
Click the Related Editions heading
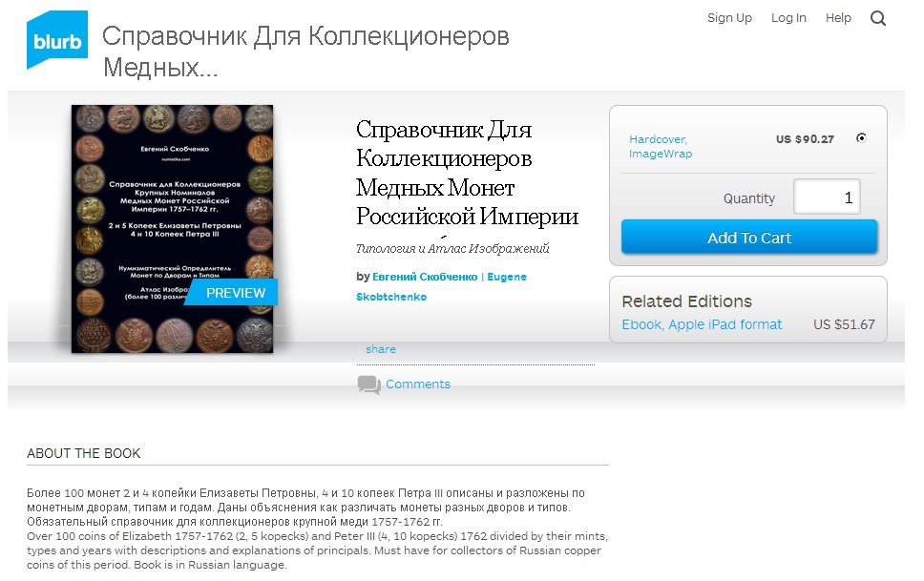pyautogui.click(x=686, y=301)
